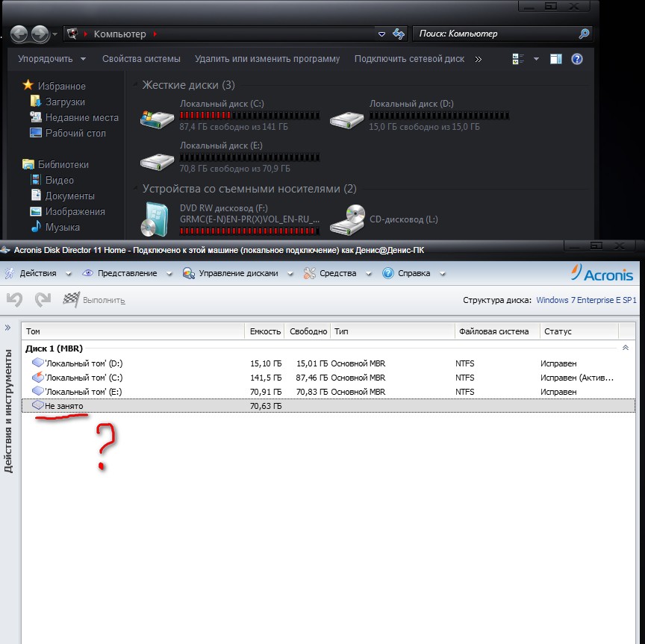Open the Упорядочить dropdown menu
The image size is (645, 644).
52,59
